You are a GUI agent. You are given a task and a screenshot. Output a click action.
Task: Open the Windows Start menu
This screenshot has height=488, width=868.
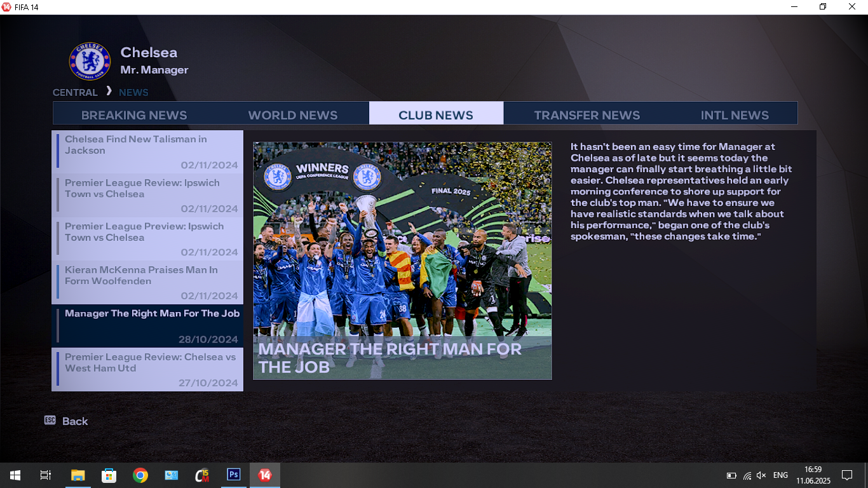[x=15, y=475]
